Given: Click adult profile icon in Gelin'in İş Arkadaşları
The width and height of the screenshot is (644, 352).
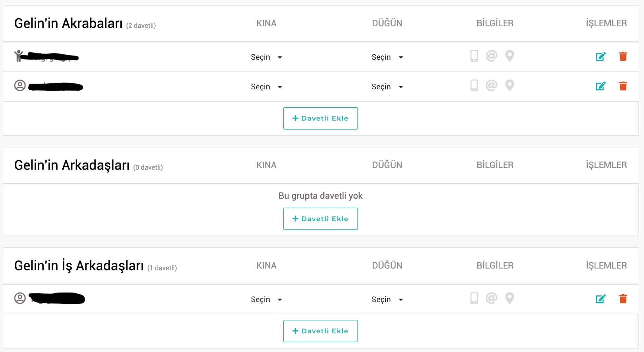Looking at the screenshot, I should tap(20, 298).
